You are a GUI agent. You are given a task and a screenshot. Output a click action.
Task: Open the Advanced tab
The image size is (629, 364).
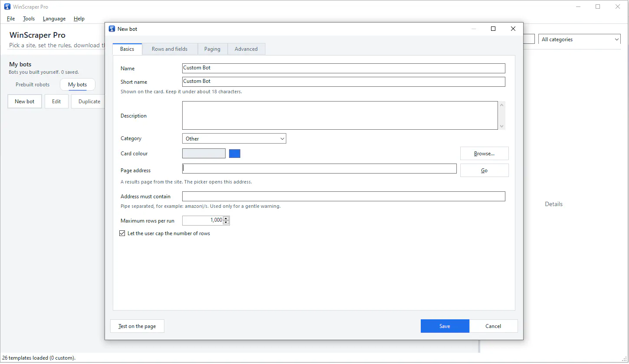(246, 49)
